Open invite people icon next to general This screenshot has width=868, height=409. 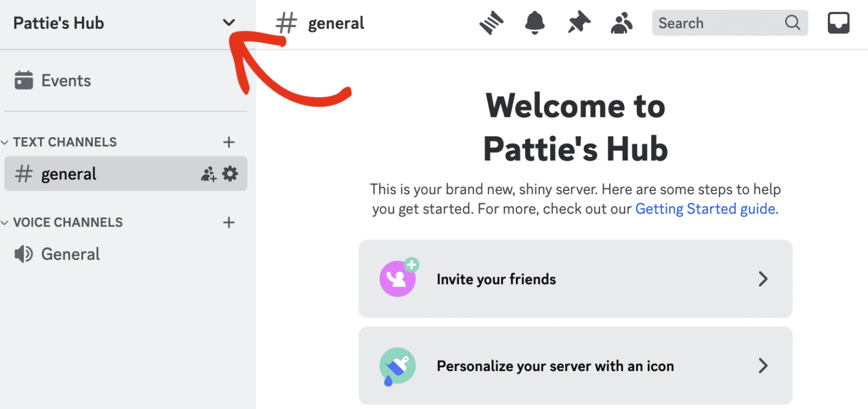pyautogui.click(x=209, y=173)
